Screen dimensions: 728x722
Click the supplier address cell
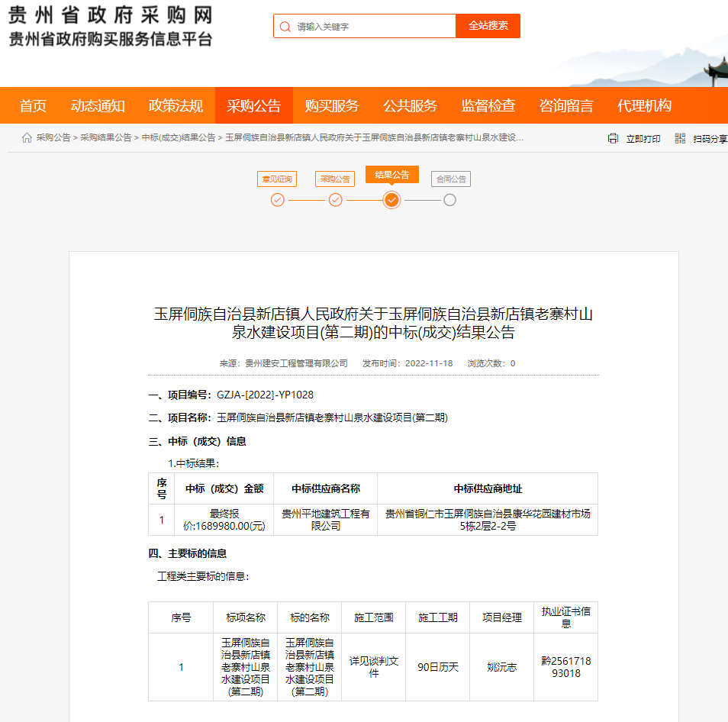[x=488, y=520]
